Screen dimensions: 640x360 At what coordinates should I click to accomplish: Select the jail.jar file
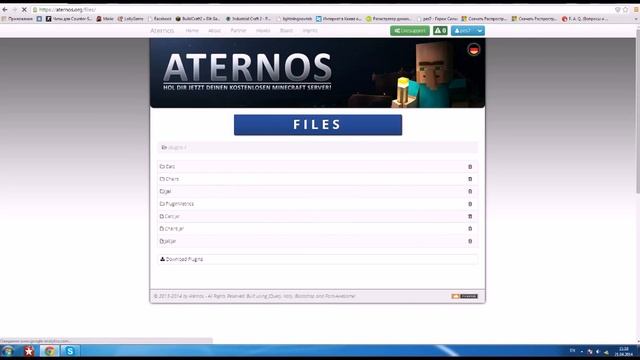click(168, 241)
